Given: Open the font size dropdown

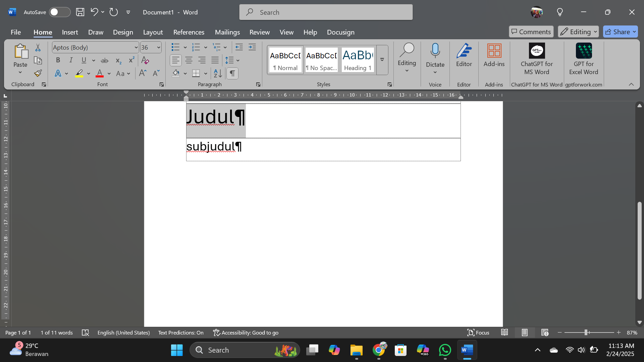Looking at the screenshot, I should [158, 47].
